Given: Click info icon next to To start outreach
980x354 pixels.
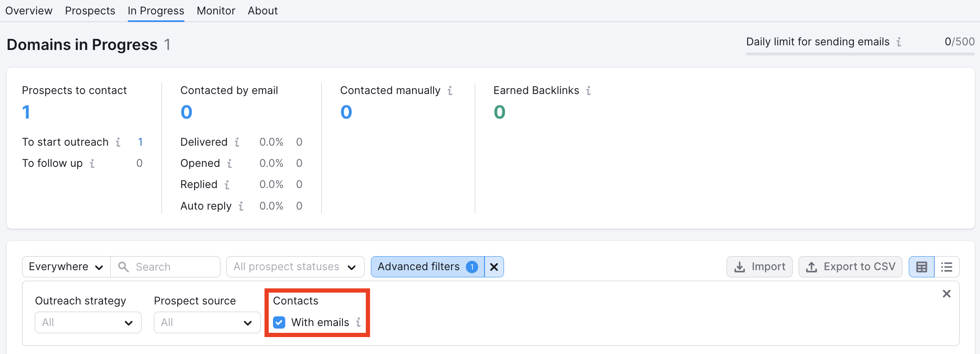Looking at the screenshot, I should [x=118, y=142].
